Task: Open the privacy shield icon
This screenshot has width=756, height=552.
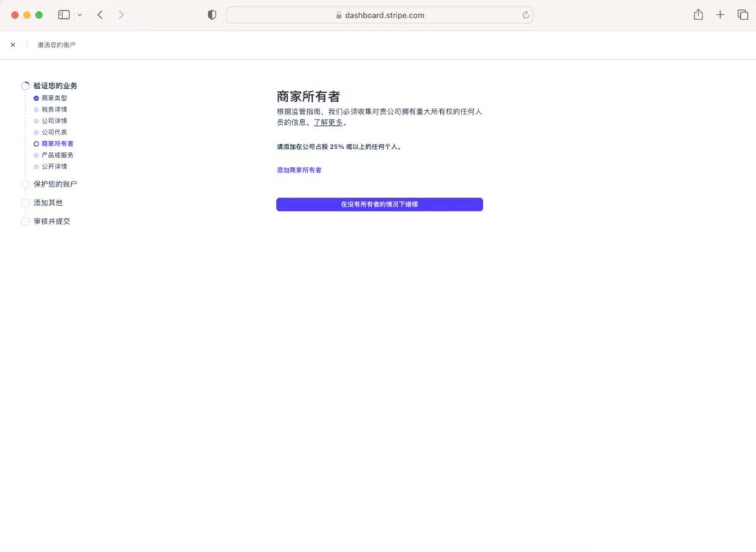Action: (212, 15)
